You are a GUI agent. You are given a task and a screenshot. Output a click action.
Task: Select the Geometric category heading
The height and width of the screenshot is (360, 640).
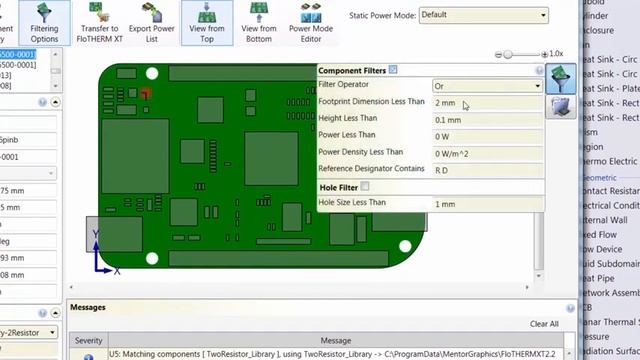pyautogui.click(x=600, y=178)
